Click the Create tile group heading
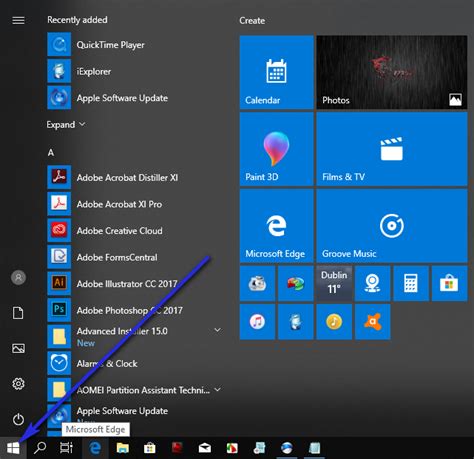 (252, 21)
